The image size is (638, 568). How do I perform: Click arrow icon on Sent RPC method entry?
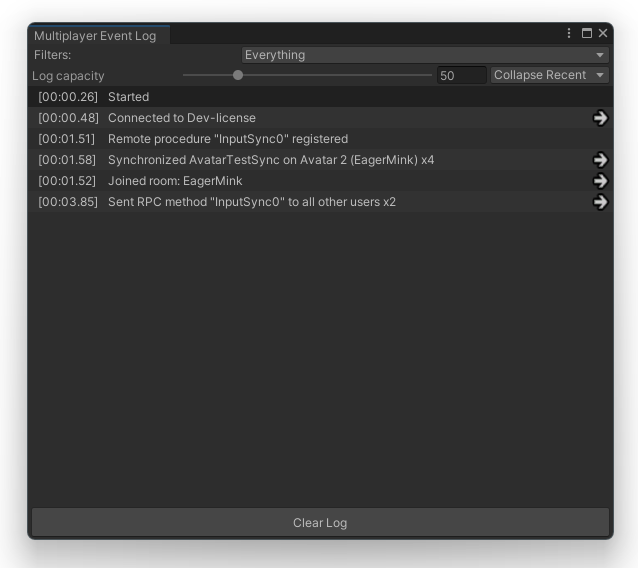point(600,202)
